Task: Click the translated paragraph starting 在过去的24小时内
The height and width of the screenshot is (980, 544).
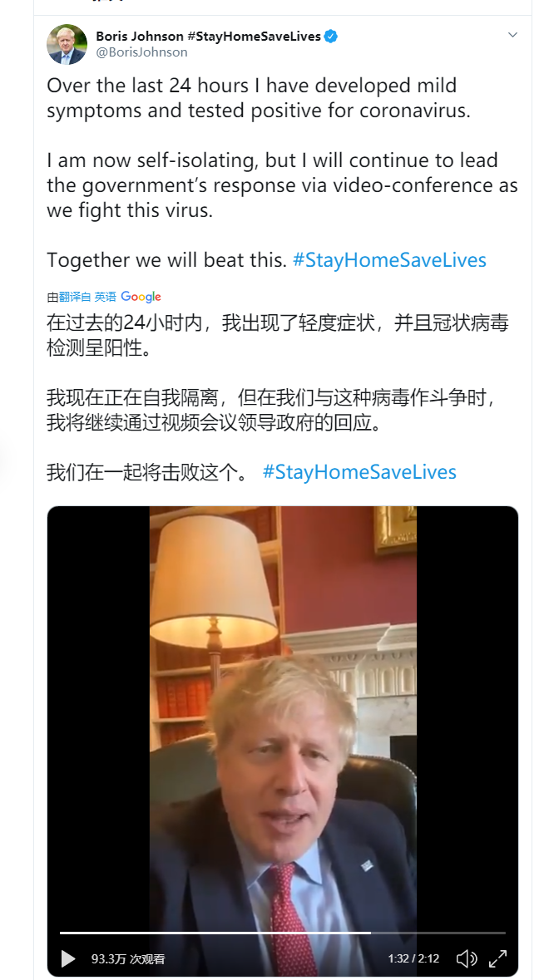Action: (x=278, y=335)
